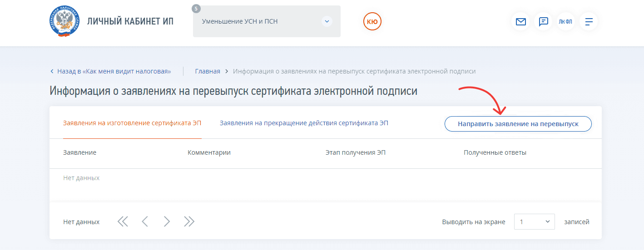644x250 pixels.
Task: Click the Этап получения ЭП column header
Action: [355, 152]
